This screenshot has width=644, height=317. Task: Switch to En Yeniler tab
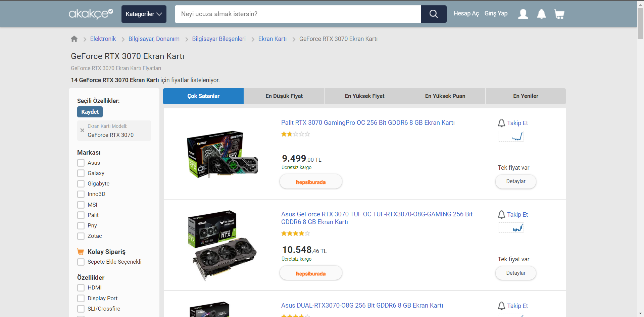tap(525, 96)
